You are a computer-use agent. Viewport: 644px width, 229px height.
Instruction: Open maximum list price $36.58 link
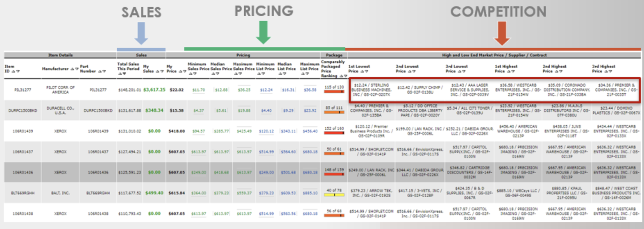pos(310,90)
